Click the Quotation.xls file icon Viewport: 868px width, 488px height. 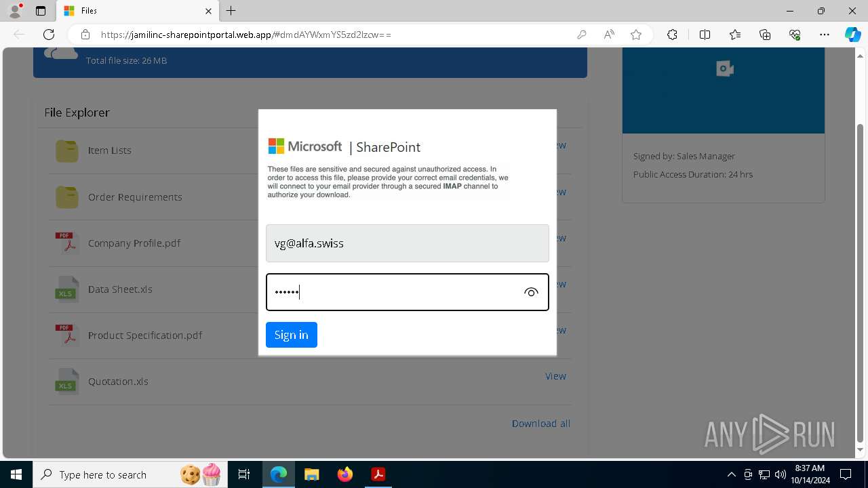[x=66, y=381]
